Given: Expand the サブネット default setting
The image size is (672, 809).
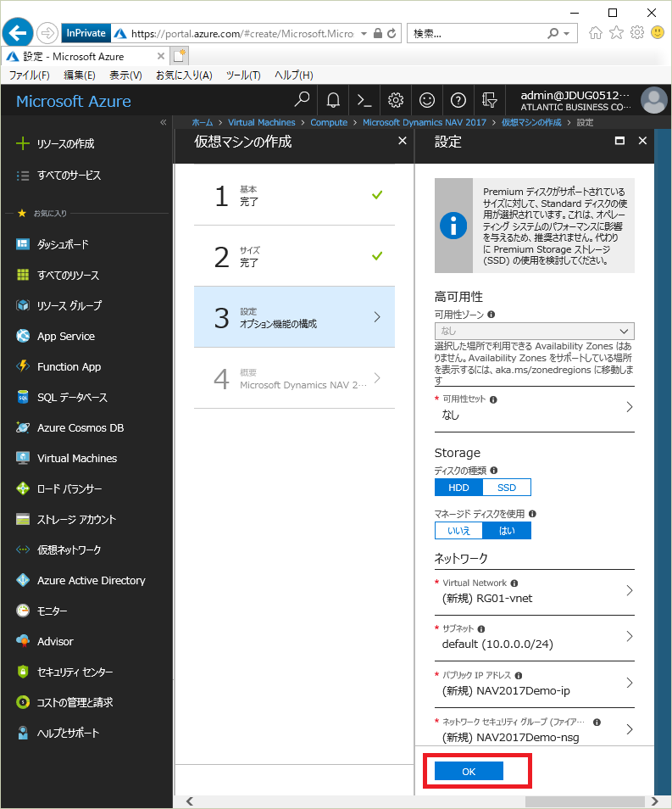Looking at the screenshot, I should pyautogui.click(x=535, y=637).
